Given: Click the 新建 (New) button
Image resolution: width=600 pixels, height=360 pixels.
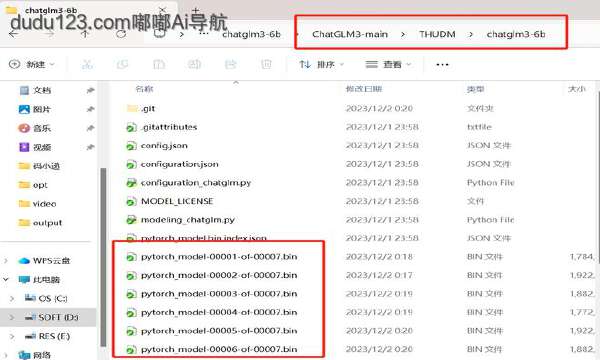Looking at the screenshot, I should point(32,64).
